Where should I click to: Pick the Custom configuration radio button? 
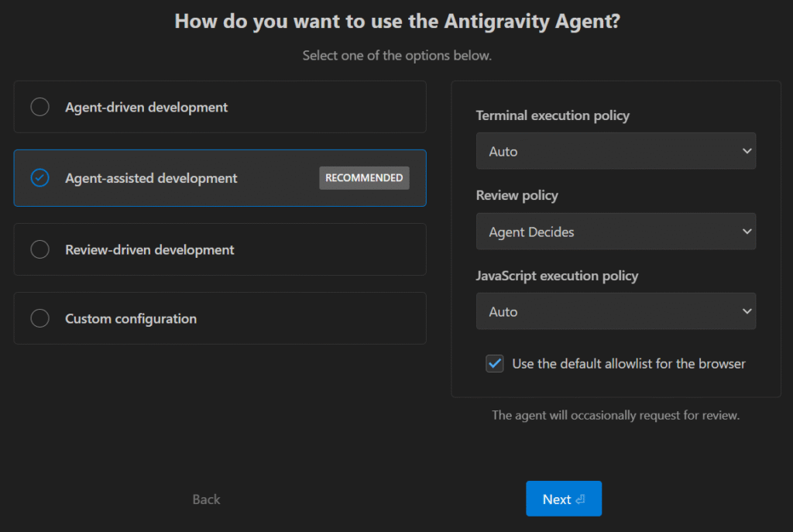39,318
